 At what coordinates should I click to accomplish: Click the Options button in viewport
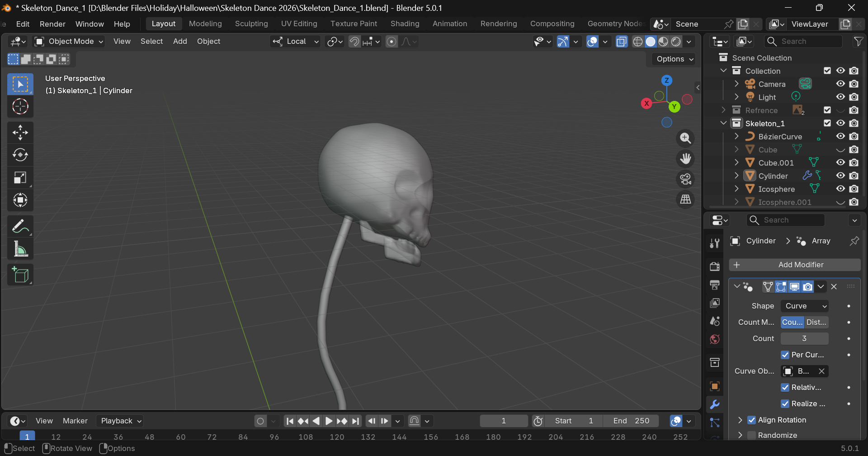point(674,59)
